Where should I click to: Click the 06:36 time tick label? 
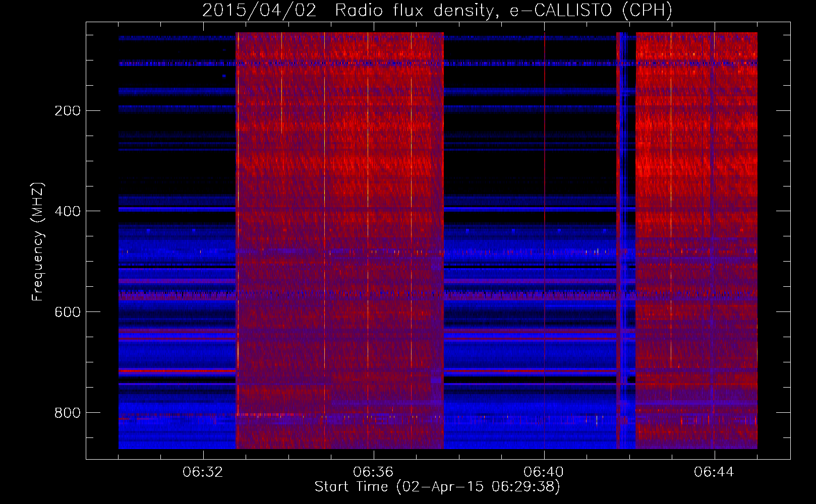[373, 472]
